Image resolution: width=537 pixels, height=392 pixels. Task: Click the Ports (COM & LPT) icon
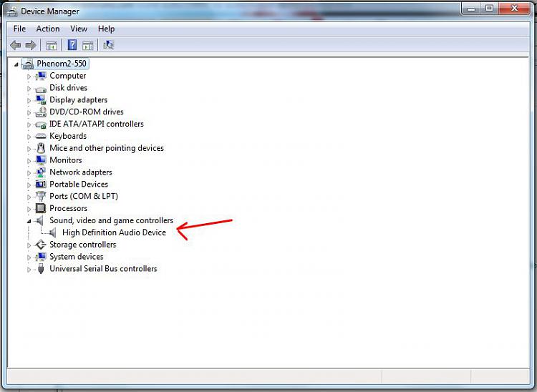[41, 196]
